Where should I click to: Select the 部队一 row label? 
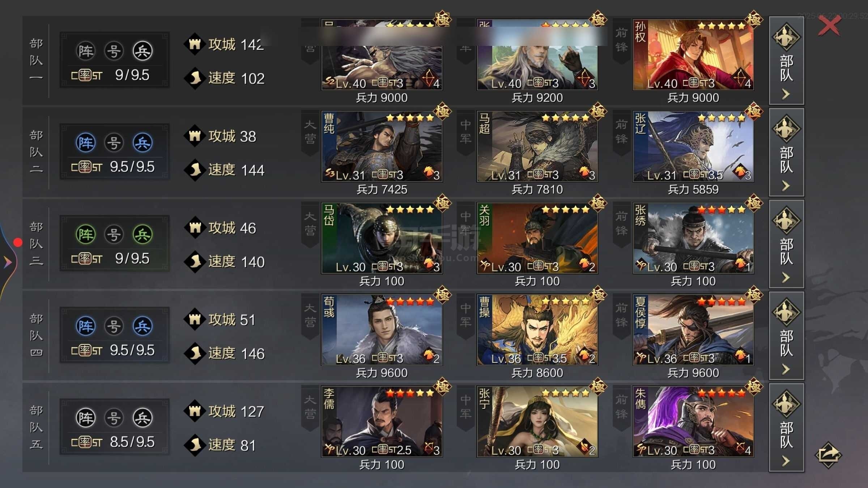(x=36, y=60)
